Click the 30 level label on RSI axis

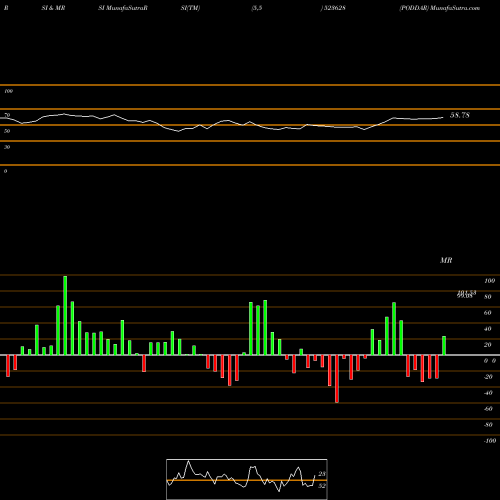7,147
